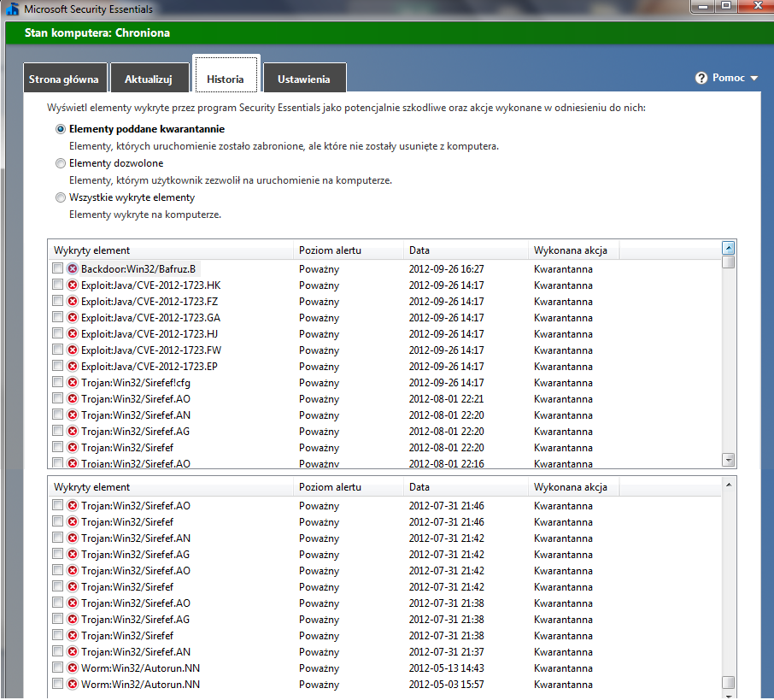The image size is (774, 700).
Task: Tick the checkbox for Sirefef.AN dated 2012-07-31 21:37
Action: 57,651
